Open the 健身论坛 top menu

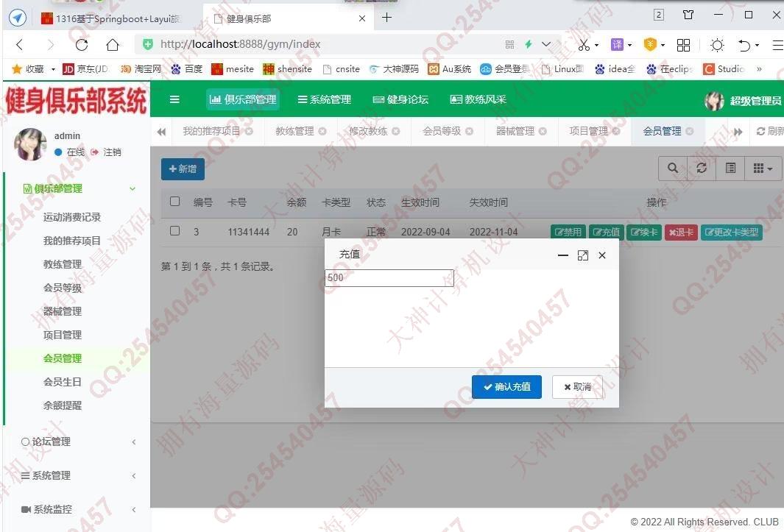tap(400, 99)
